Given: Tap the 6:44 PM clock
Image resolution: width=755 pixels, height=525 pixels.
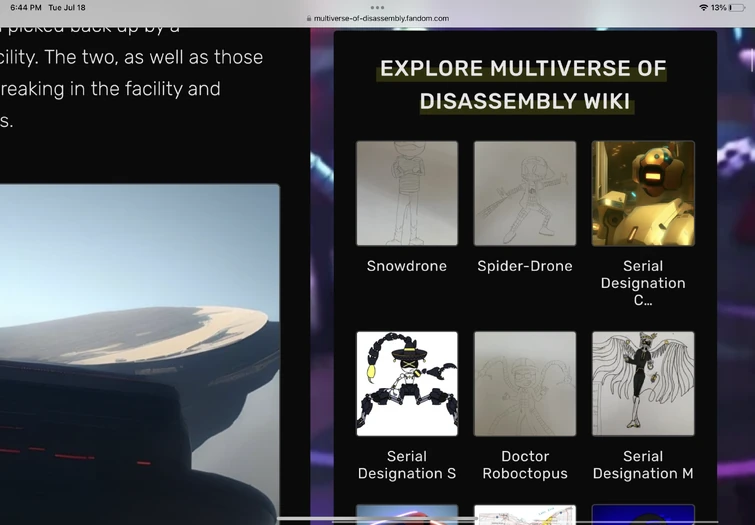Looking at the screenshot, I should point(26,8).
